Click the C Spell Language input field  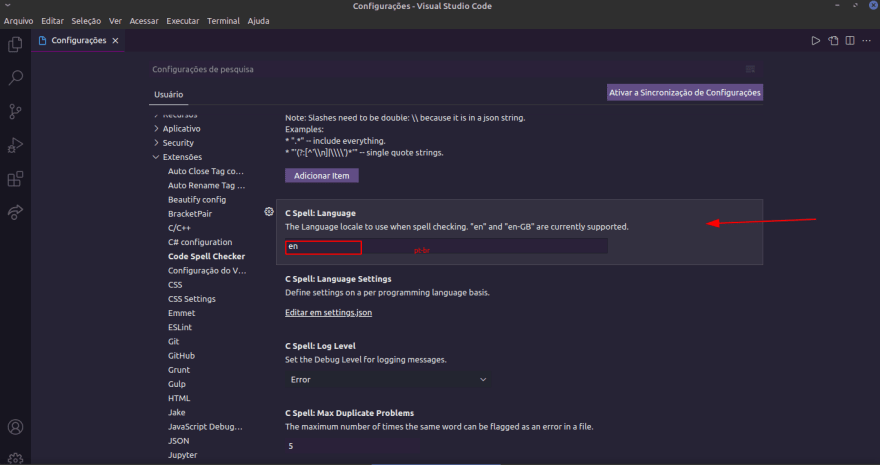(446, 246)
